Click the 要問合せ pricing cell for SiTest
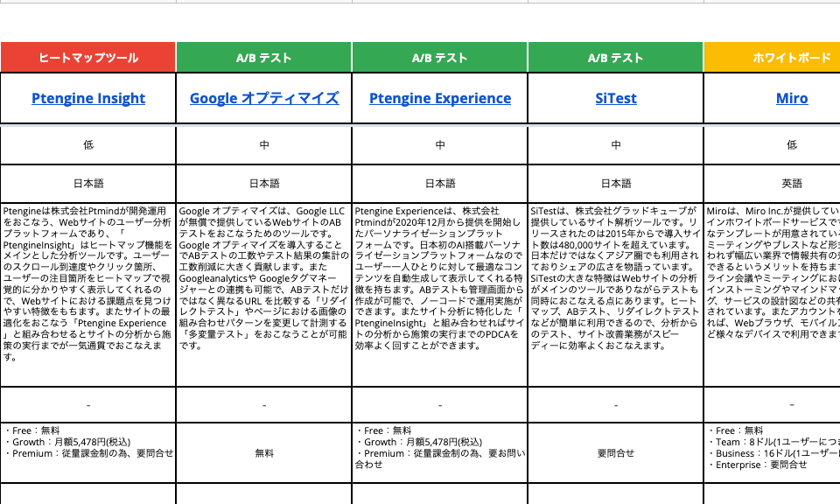 pyautogui.click(x=616, y=453)
